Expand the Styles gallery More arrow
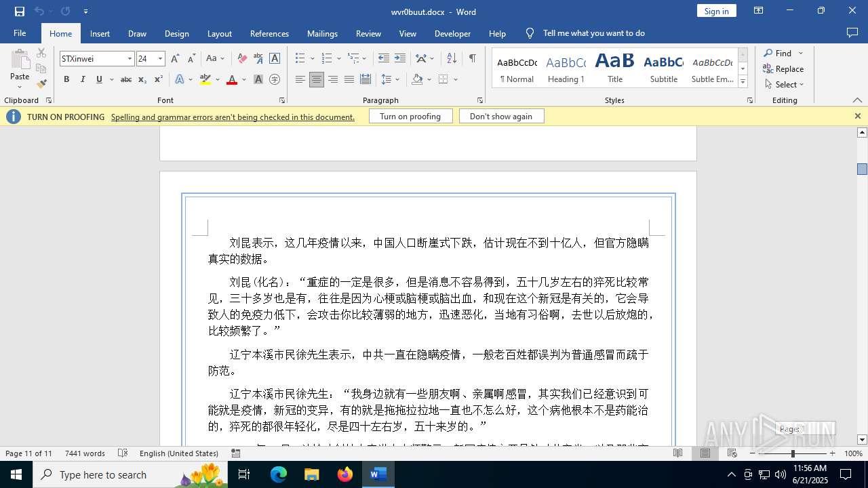Screen dimensions: 868x488 pyautogui.click(x=743, y=82)
